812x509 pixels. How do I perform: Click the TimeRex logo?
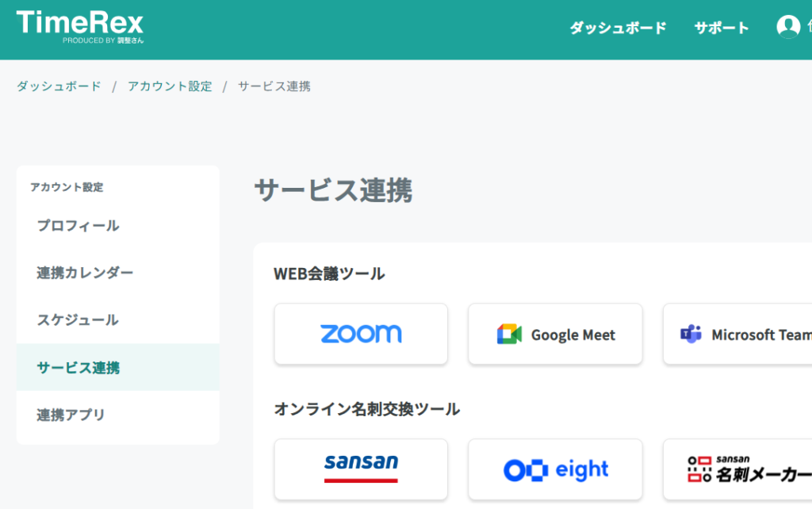80,27
